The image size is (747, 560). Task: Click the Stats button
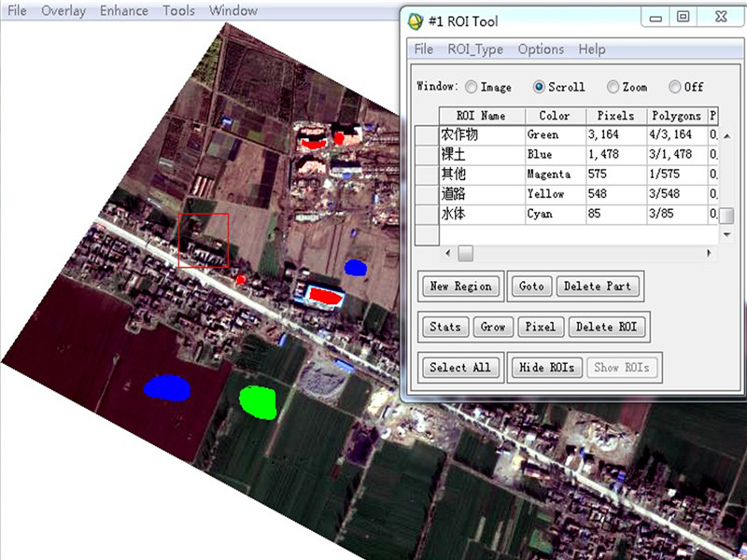(445, 327)
